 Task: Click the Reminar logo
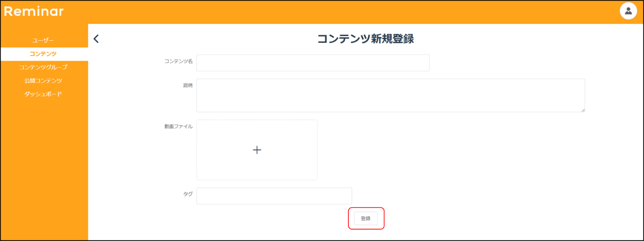tap(34, 11)
